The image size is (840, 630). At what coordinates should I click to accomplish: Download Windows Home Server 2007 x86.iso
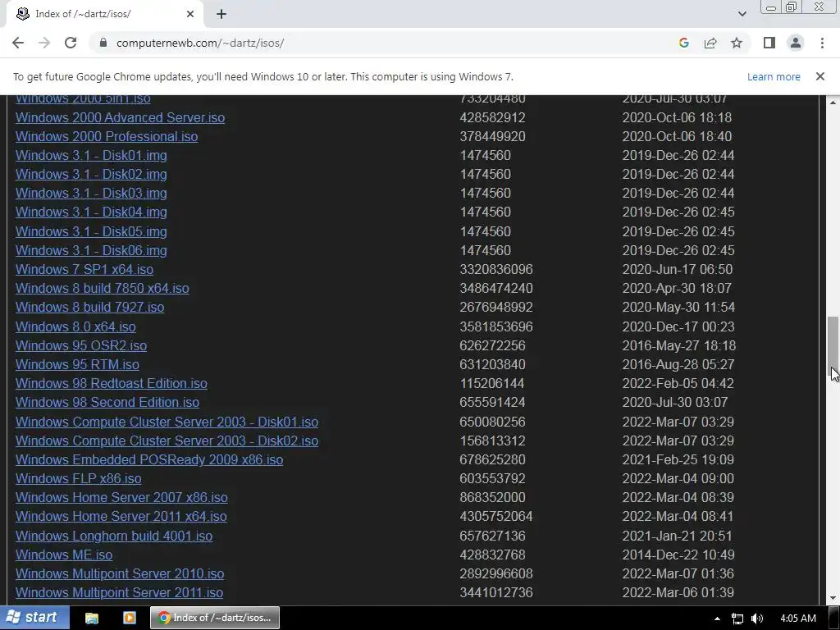[x=121, y=497]
